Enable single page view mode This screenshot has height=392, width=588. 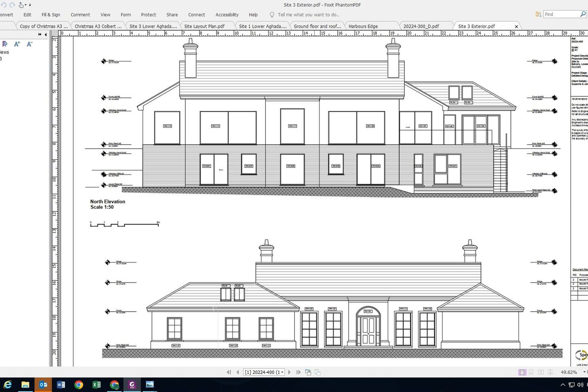(x=522, y=372)
